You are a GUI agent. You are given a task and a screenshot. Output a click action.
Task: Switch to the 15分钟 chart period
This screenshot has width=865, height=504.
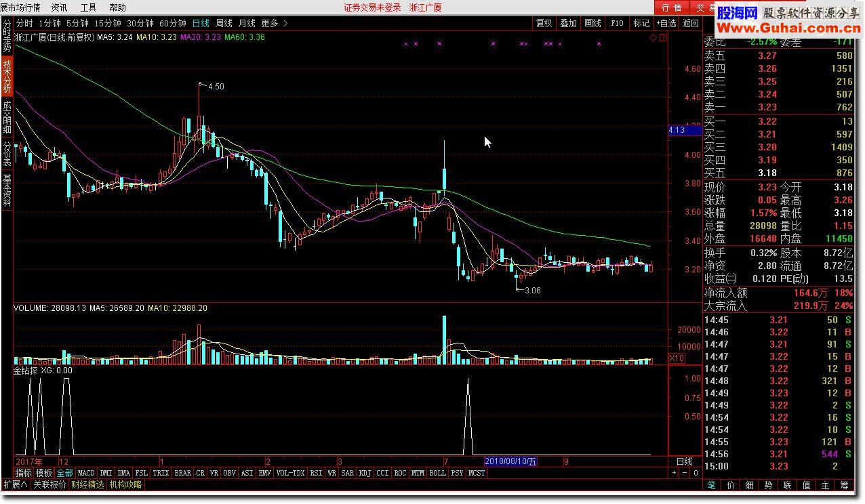108,23
